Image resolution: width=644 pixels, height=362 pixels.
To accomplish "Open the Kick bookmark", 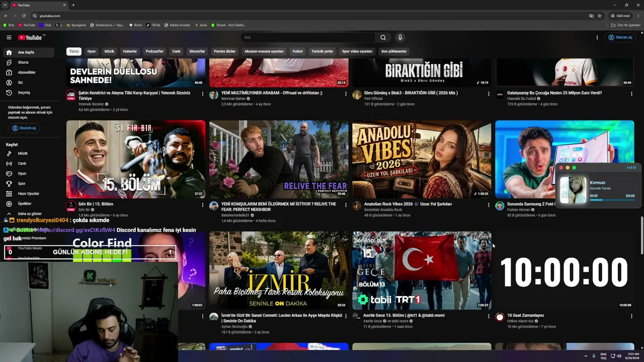I will [9, 25].
